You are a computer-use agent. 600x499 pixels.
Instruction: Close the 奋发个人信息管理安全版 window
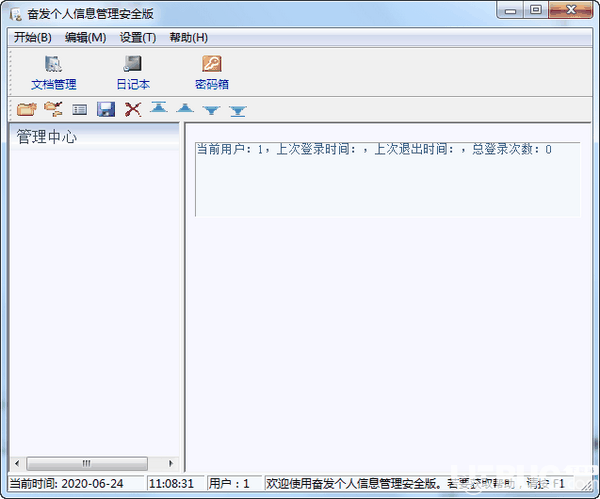coord(571,10)
